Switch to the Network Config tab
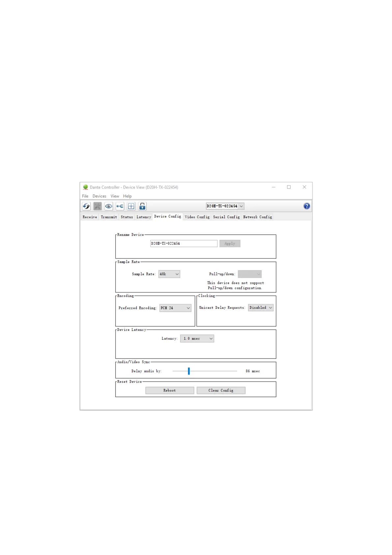The image size is (392, 555). point(258,217)
